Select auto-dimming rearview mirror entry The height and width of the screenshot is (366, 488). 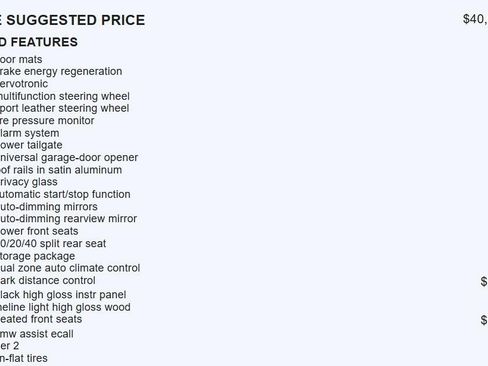(x=68, y=219)
